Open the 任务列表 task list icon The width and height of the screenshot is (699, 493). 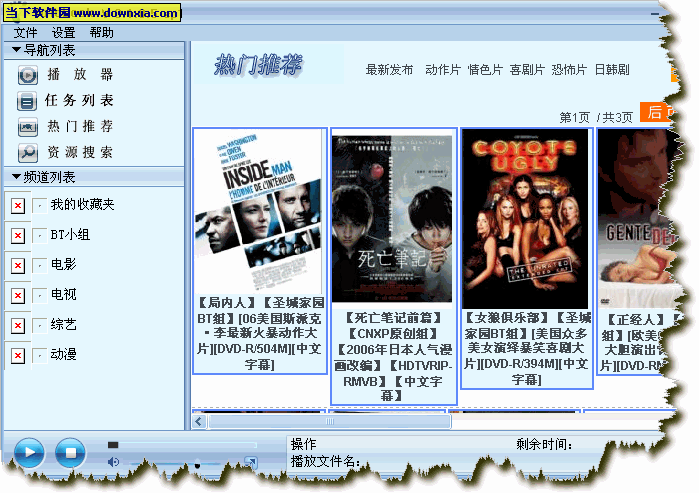(x=27, y=101)
